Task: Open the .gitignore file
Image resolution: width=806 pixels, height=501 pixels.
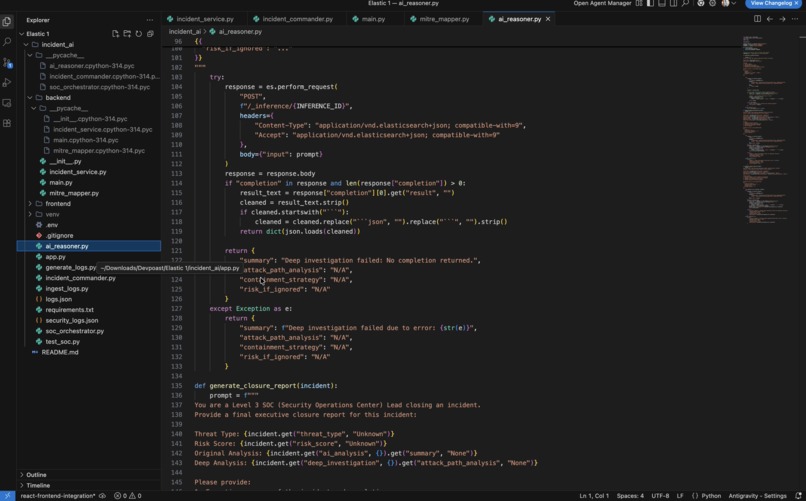Action: pyautogui.click(x=89, y=235)
